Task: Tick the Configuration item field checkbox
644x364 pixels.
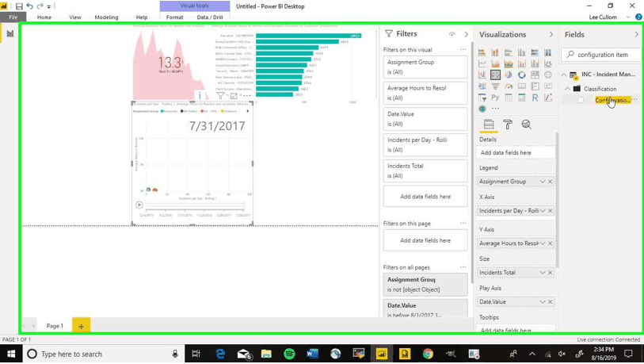Action: pyautogui.click(x=581, y=100)
